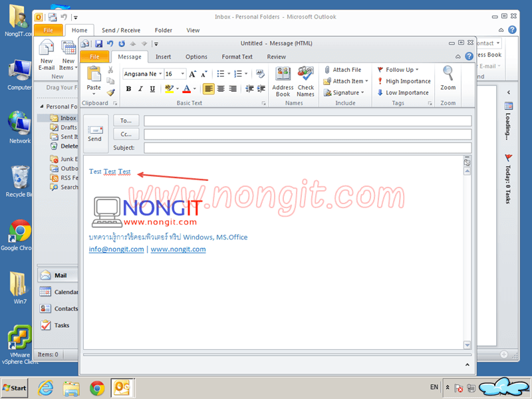Increase indent of the paragraph
The width and height of the screenshot is (532, 399).
(261, 89)
